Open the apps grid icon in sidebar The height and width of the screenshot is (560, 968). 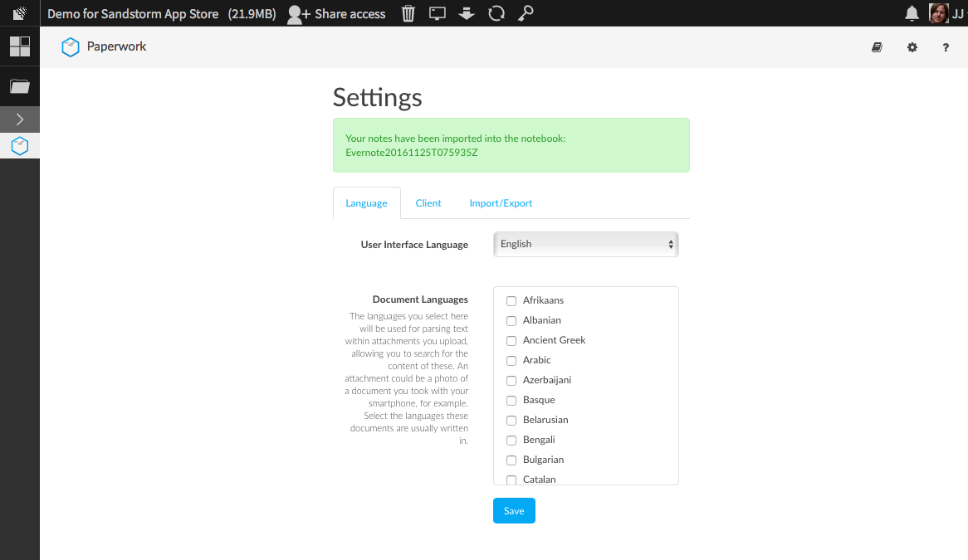click(x=20, y=46)
